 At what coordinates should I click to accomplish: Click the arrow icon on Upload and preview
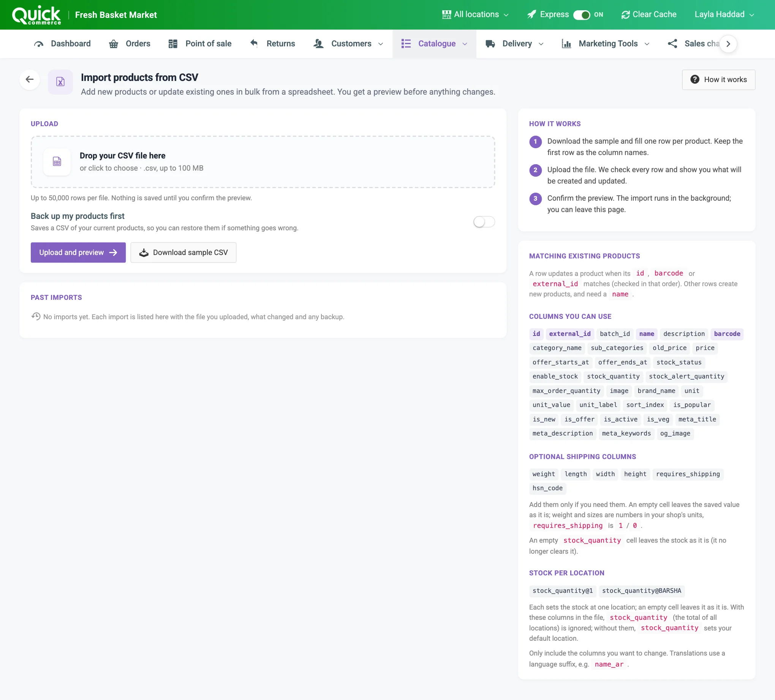113,253
